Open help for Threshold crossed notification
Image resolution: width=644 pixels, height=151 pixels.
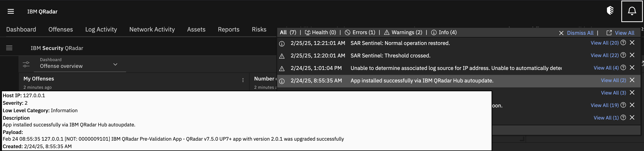tap(623, 55)
